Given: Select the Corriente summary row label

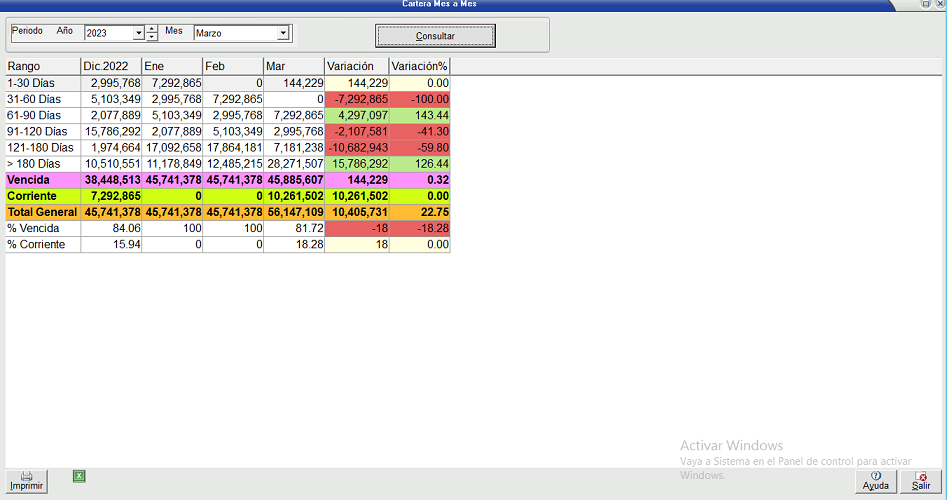Looking at the screenshot, I should coord(42,196).
